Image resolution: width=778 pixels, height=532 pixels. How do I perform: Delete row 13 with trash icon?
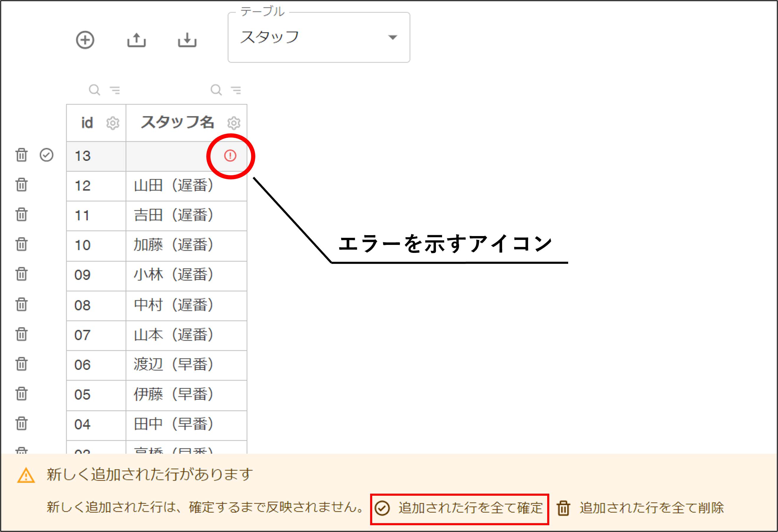coord(22,155)
